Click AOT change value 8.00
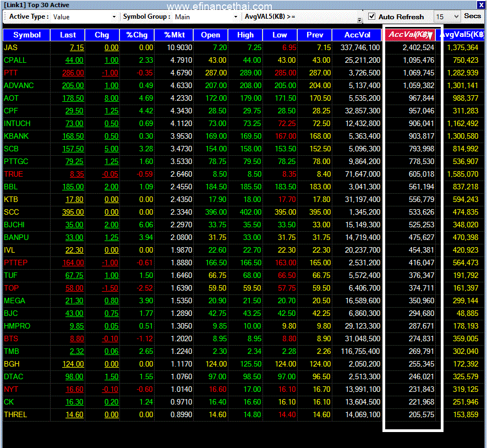Viewport: 487px width, 448px height. click(x=112, y=98)
